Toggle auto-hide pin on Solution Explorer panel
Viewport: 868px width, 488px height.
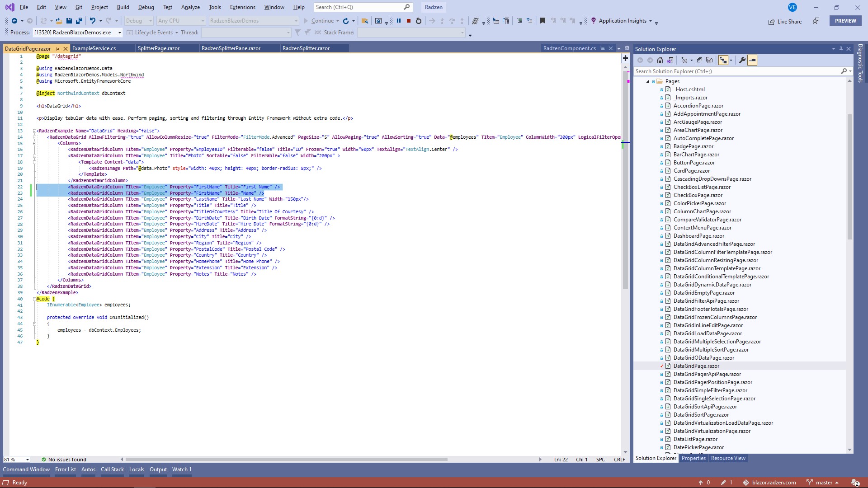coord(841,49)
